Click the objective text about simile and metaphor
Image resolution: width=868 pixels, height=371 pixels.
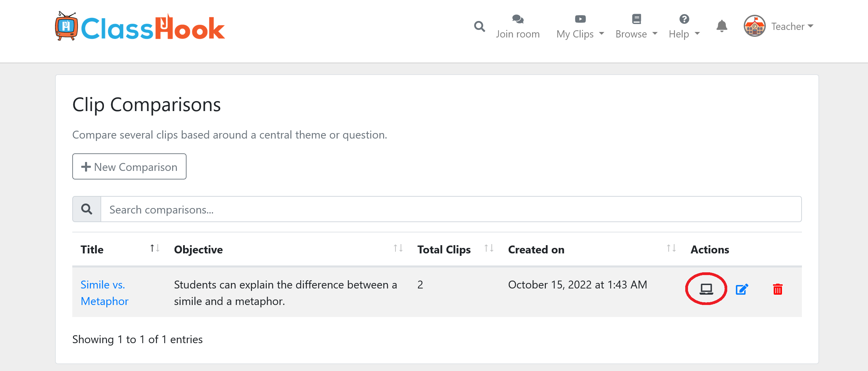tap(286, 293)
